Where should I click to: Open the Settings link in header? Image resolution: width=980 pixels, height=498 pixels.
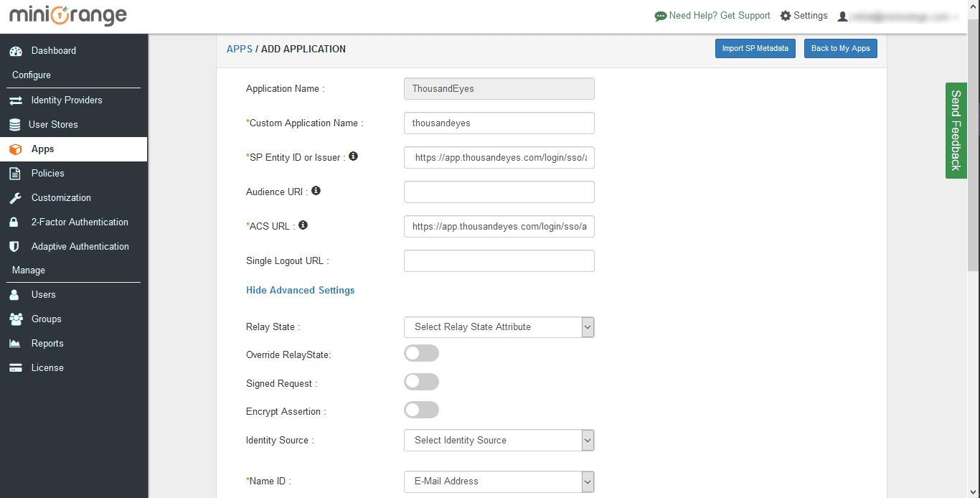click(x=810, y=16)
